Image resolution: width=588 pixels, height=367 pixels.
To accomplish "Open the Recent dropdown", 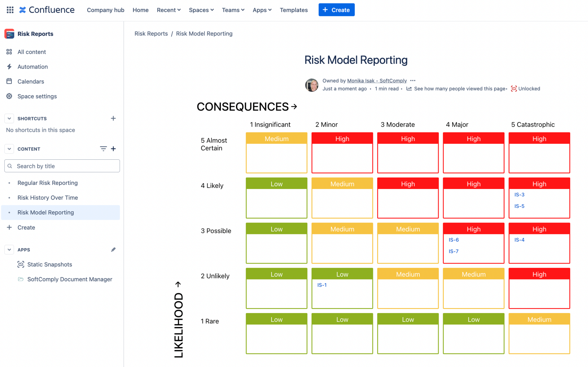I will (169, 10).
